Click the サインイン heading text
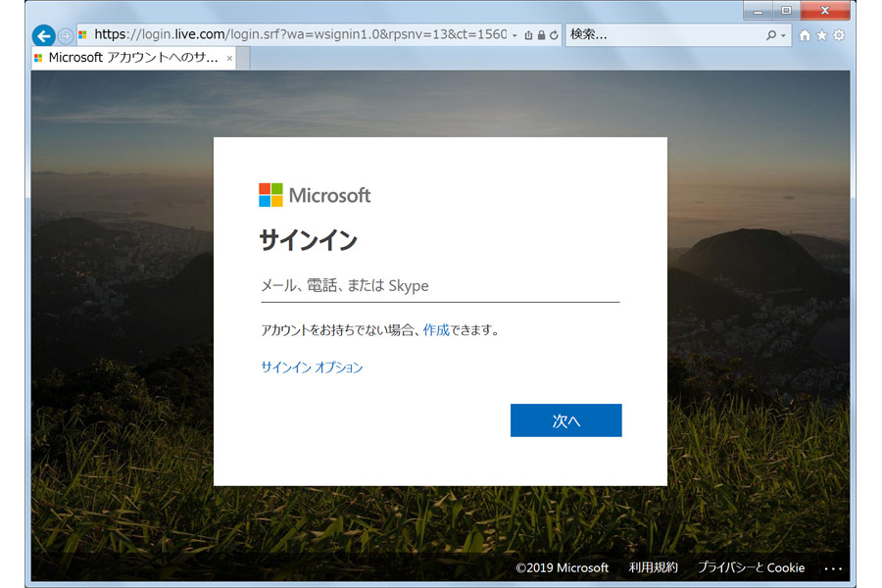 click(309, 240)
